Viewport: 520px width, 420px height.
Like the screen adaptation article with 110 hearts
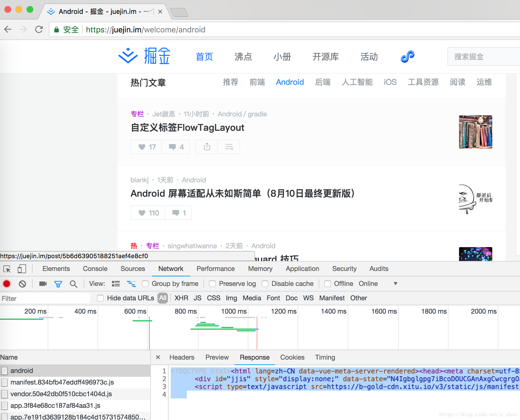(x=148, y=213)
